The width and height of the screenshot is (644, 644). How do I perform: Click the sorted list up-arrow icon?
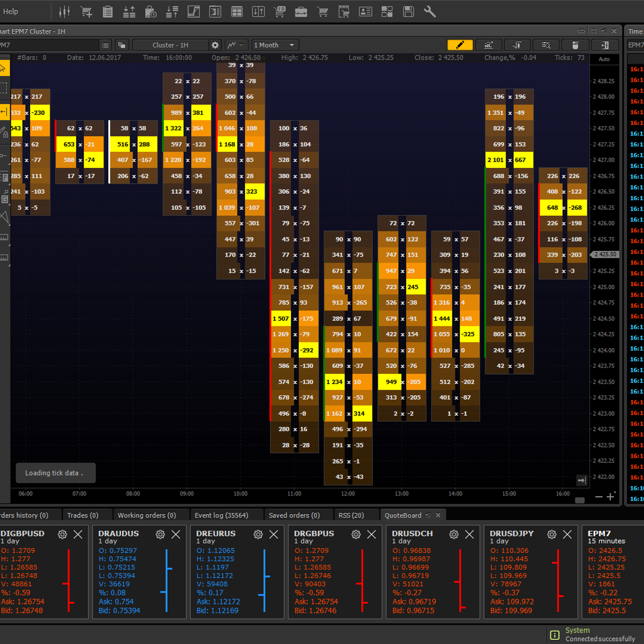pyautogui.click(x=172, y=12)
